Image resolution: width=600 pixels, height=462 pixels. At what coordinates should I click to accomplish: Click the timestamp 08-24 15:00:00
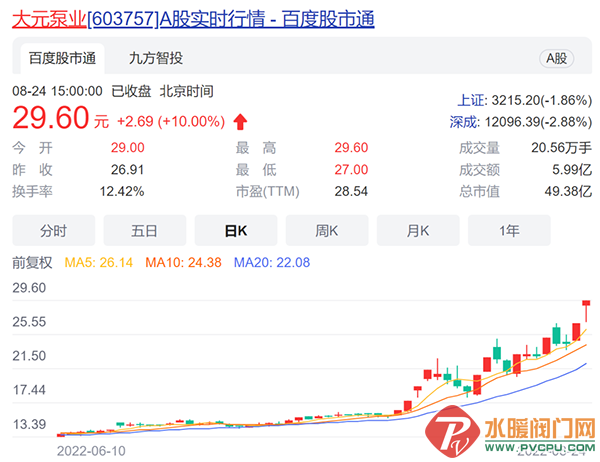(57, 91)
